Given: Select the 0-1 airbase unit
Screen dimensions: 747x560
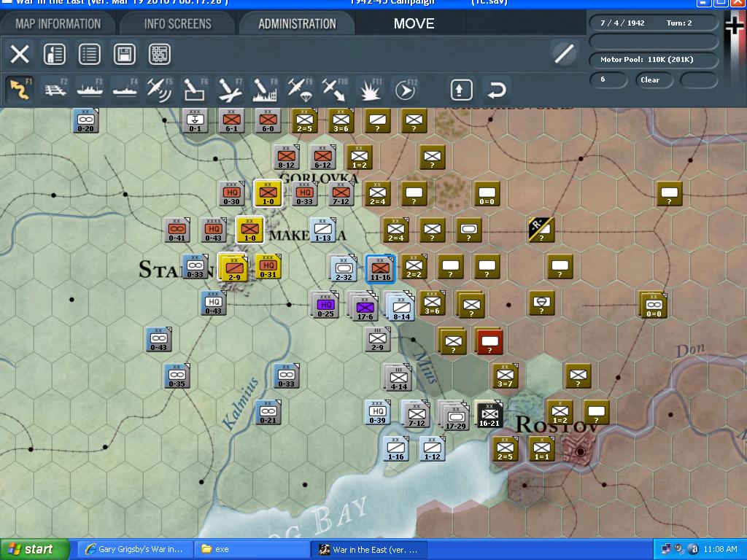Looking at the screenshot, I should 195,120.
